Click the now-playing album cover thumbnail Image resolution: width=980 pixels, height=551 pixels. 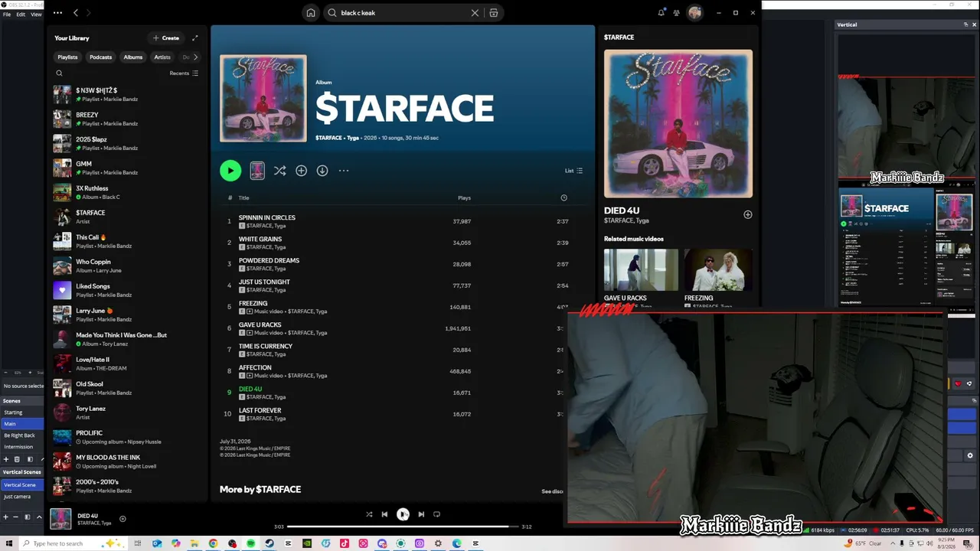click(x=60, y=519)
